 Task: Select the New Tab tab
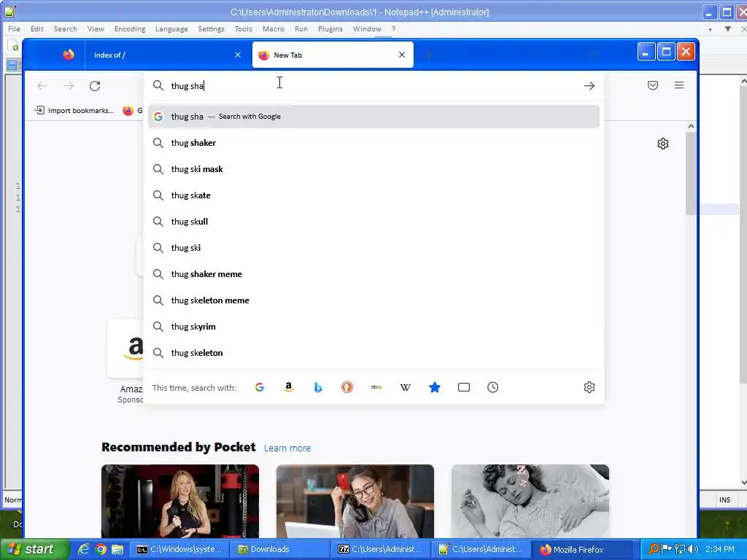pos(333,55)
